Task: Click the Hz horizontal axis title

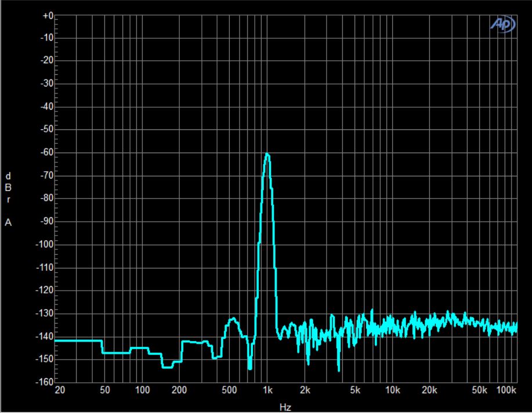Action: point(285,407)
